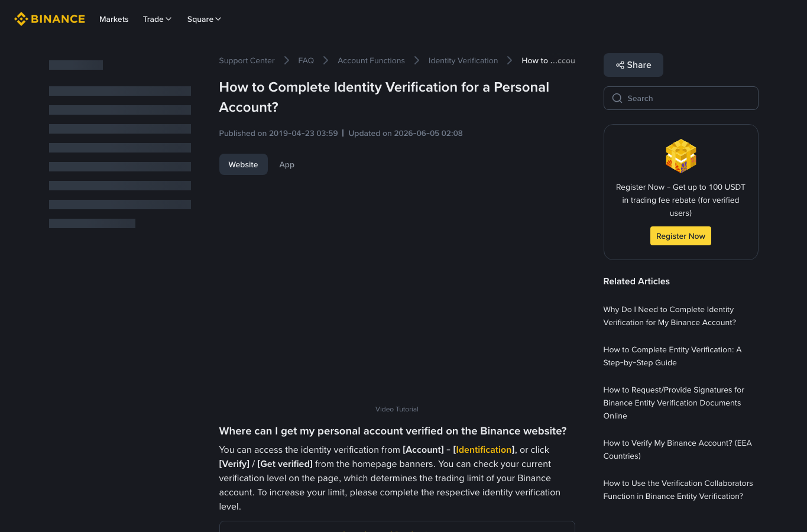The height and width of the screenshot is (532, 807).
Task: Click chevron after FAQ breadcrumb
Action: click(x=326, y=60)
